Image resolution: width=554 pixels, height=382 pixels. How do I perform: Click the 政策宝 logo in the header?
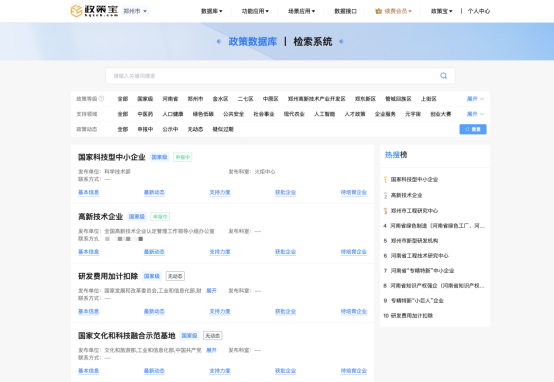94,11
